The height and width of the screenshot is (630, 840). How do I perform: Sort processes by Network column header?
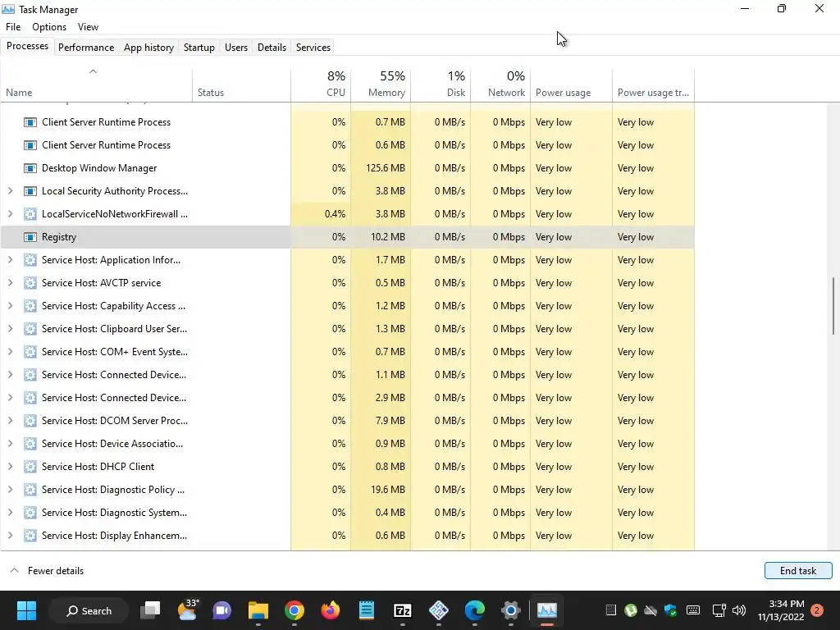[500, 84]
